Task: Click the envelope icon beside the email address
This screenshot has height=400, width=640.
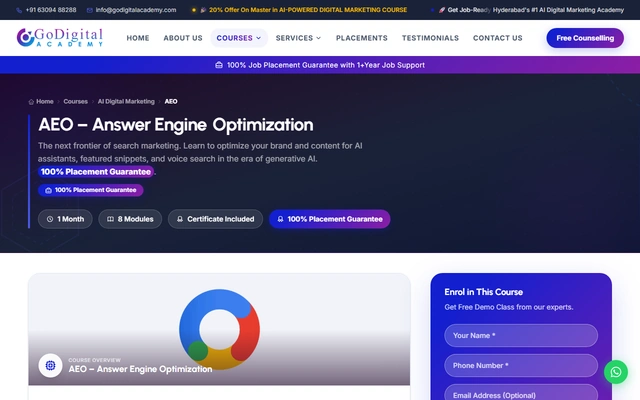Action: (x=90, y=10)
